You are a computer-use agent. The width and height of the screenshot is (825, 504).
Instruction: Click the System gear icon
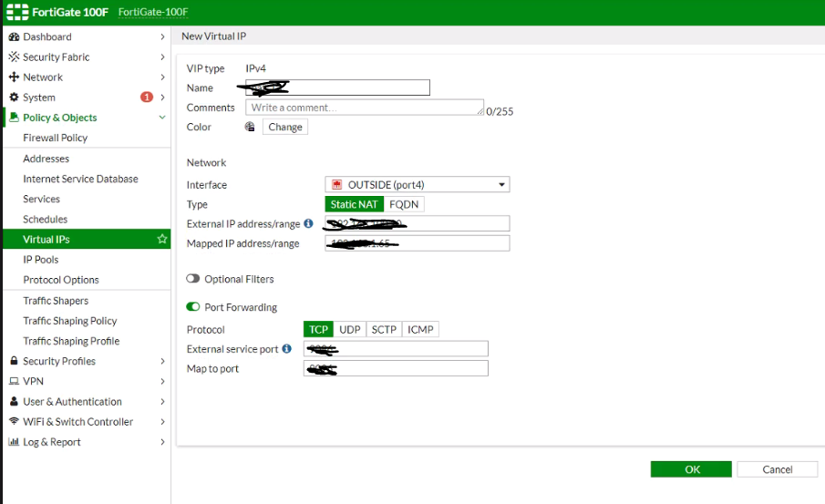[x=14, y=98]
